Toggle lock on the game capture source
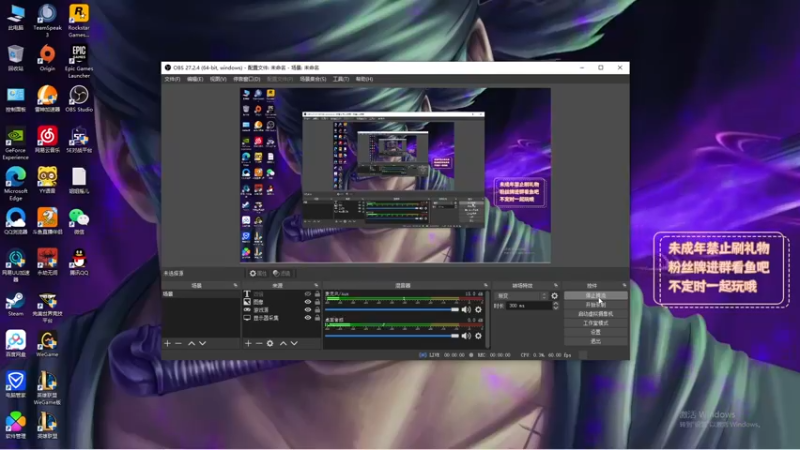800x450 pixels. pos(317,310)
